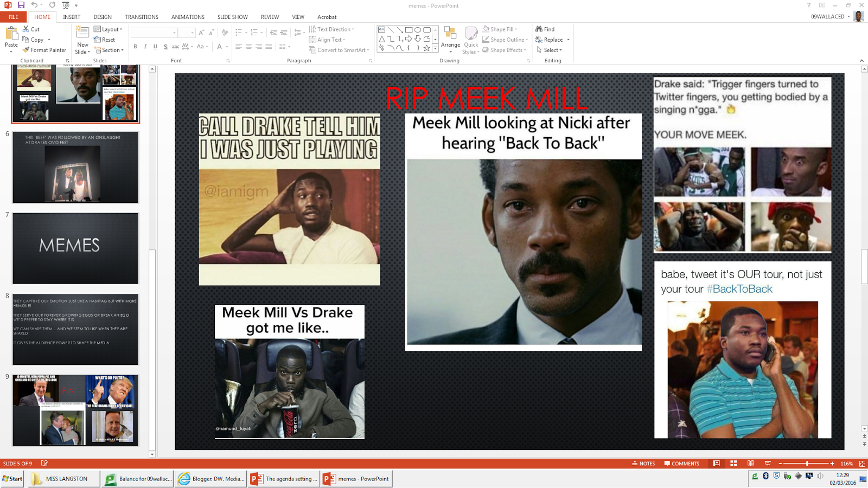Toggle text Shadow formatting
This screenshot has width=868, height=488.
(165, 47)
